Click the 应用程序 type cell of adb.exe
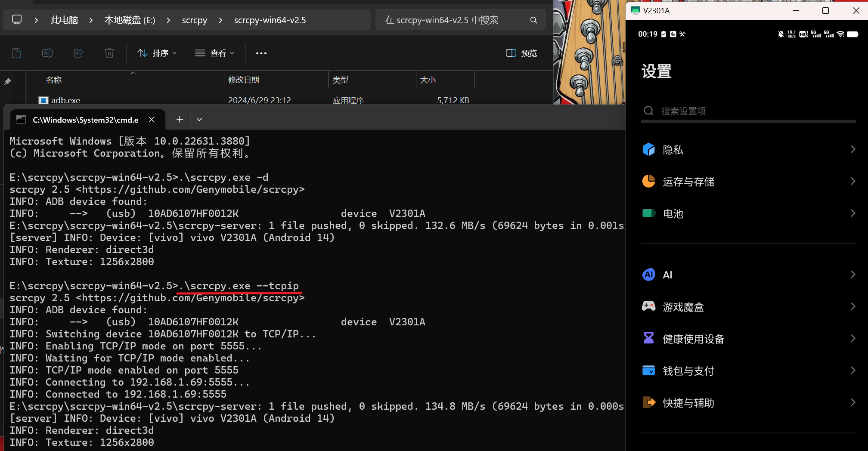Screen dimensions: 868x451 348,100
